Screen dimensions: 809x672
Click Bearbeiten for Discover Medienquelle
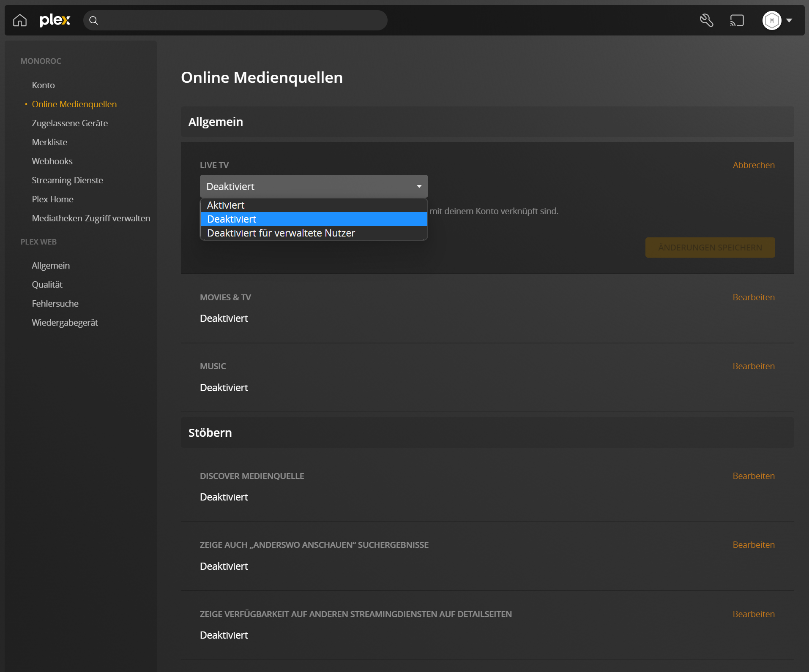coord(753,476)
